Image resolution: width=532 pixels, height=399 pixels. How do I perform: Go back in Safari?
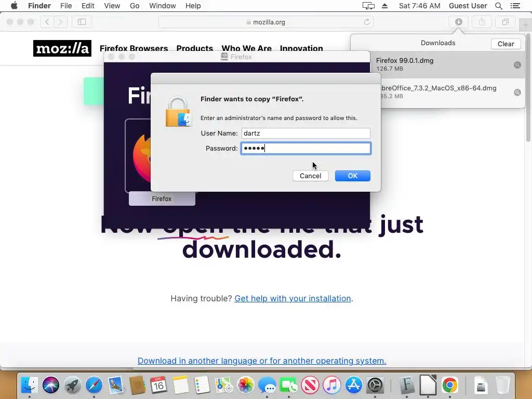[47, 22]
